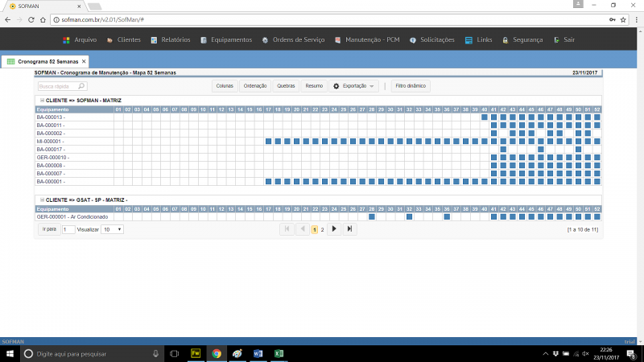Open the Exportação dropdown
Image resolution: width=644 pixels, height=362 pixels.
pyautogui.click(x=354, y=85)
